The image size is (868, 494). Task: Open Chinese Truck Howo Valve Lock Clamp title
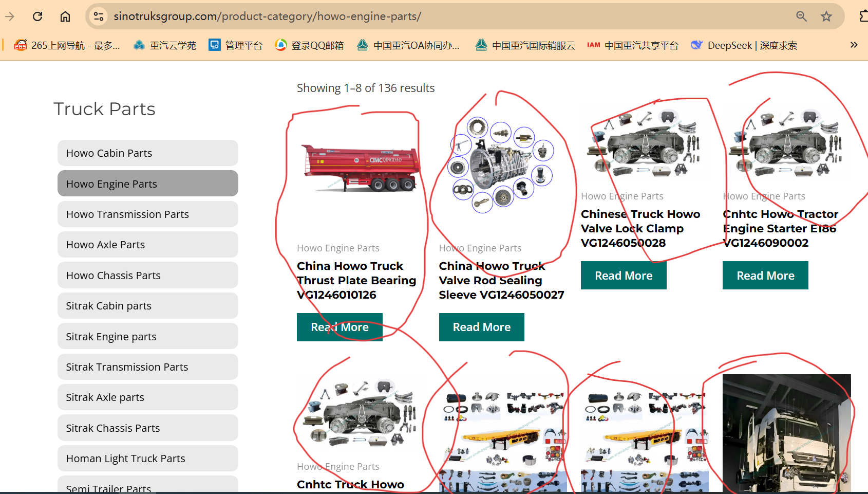pos(640,228)
